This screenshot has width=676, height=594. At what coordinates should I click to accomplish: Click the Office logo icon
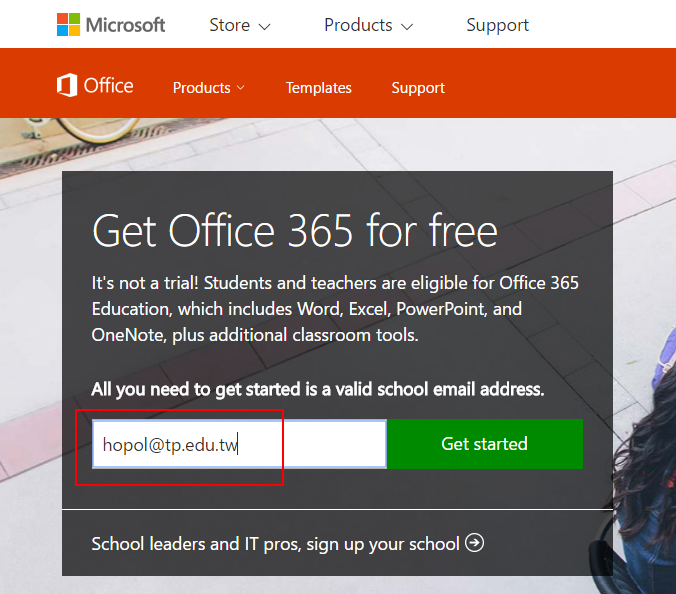click(x=67, y=85)
